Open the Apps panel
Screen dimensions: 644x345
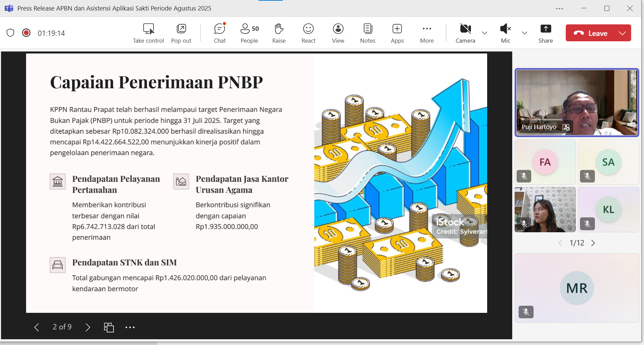tap(397, 33)
